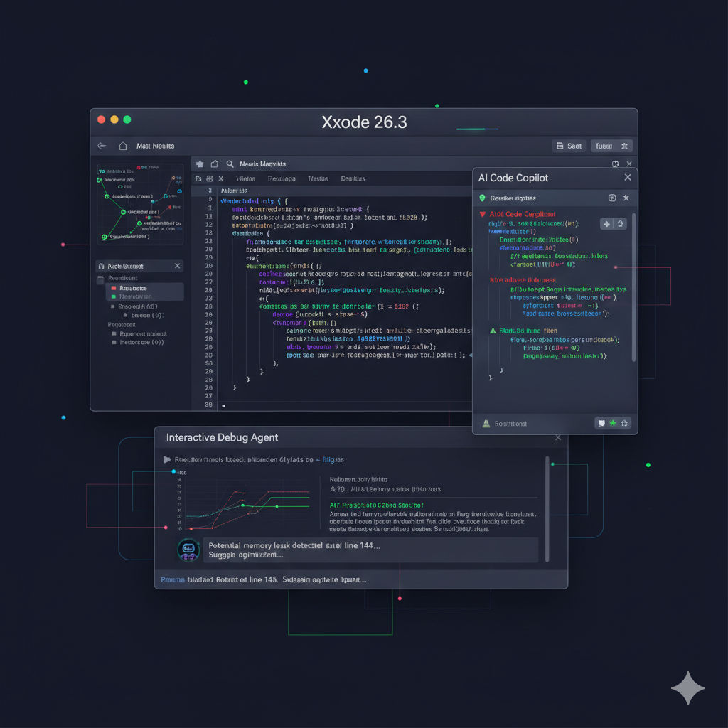Toggle the green star favorite in Copilot footer
Screen dimensions: 728x728
pos(613,423)
